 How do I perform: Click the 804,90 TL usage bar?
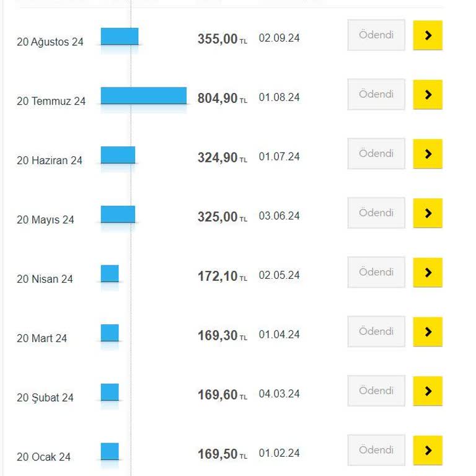pyautogui.click(x=144, y=95)
